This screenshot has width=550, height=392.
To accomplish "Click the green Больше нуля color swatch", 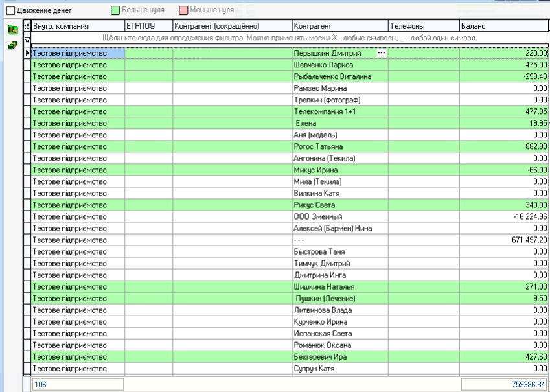I will tap(116, 10).
